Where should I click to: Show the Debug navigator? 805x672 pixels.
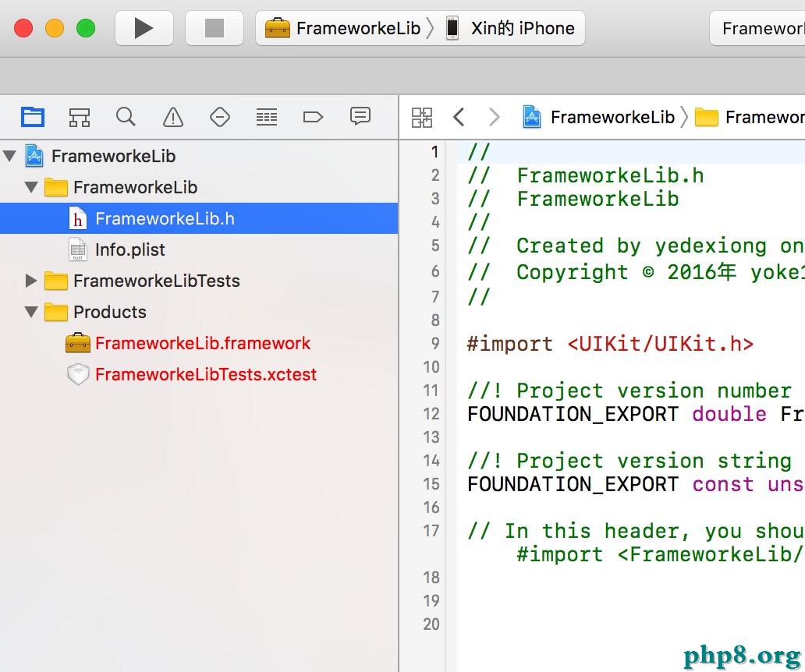tap(267, 117)
